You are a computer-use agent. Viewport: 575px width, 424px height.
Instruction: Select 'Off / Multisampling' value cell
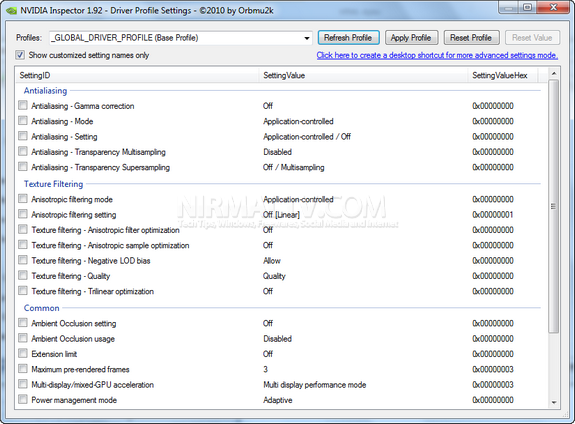(293, 167)
